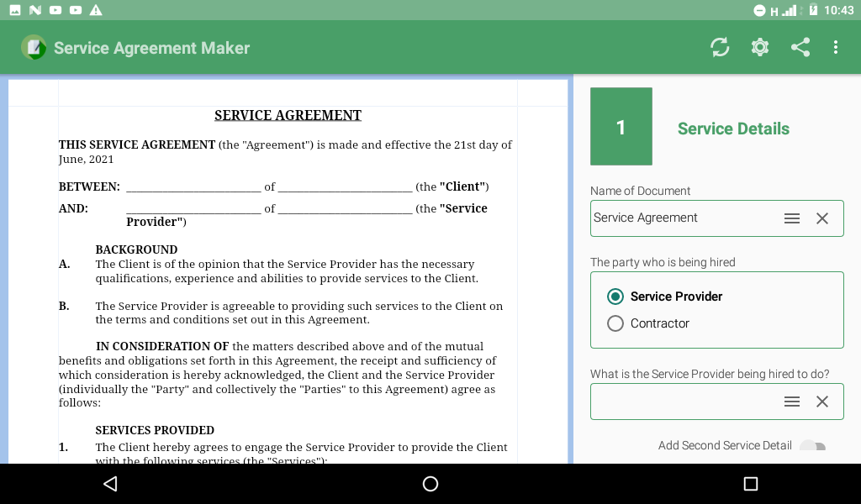Tap the Android back navigation button
Screen dimensions: 861x504
pyautogui.click(x=110, y=483)
